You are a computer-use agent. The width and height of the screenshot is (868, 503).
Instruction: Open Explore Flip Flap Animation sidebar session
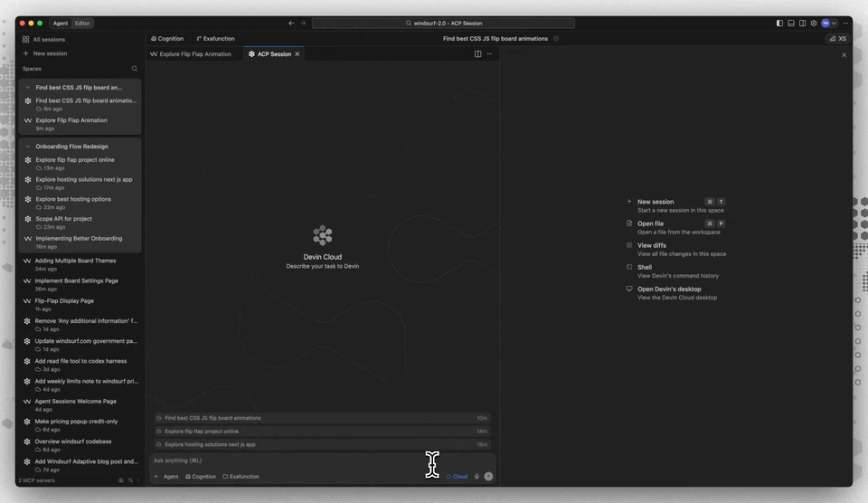tap(80, 124)
